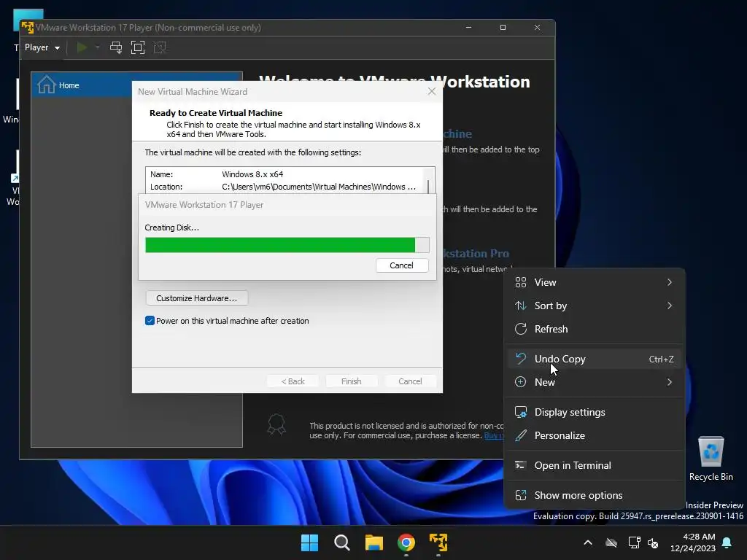Open taskbar Search icon
Screen dimensions: 747x560
pyautogui.click(x=341, y=542)
